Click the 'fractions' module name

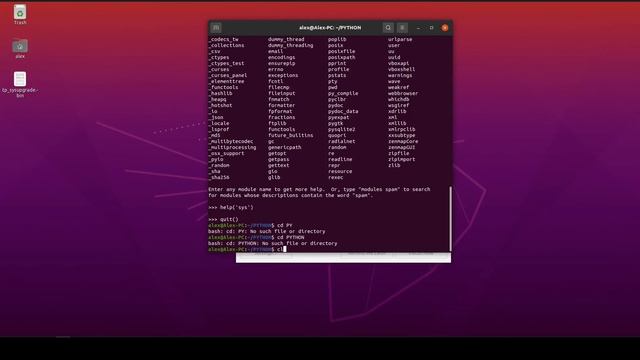[282, 118]
